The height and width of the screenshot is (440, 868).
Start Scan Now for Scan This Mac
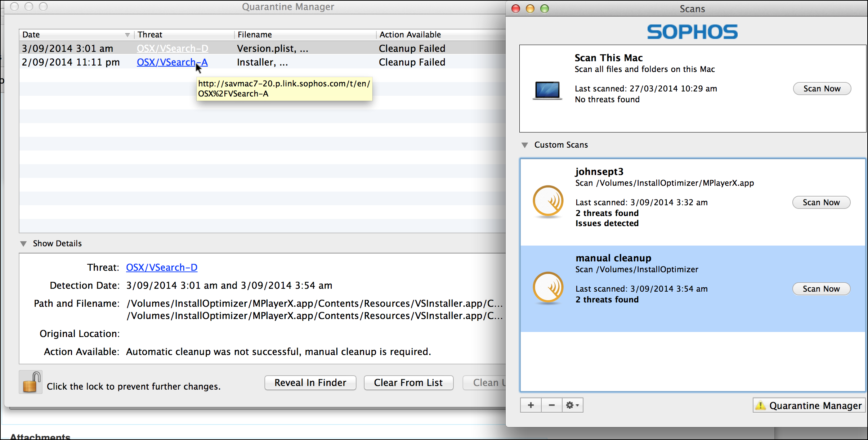[822, 89]
